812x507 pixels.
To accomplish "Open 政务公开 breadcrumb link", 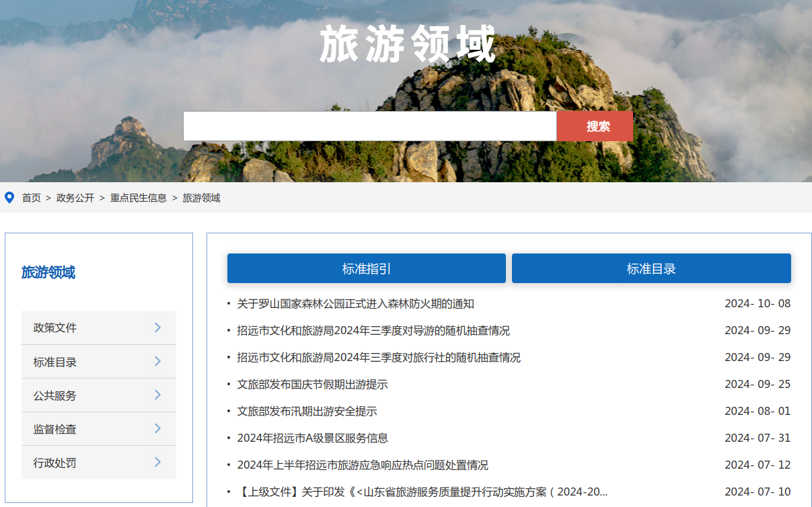I will tap(75, 198).
